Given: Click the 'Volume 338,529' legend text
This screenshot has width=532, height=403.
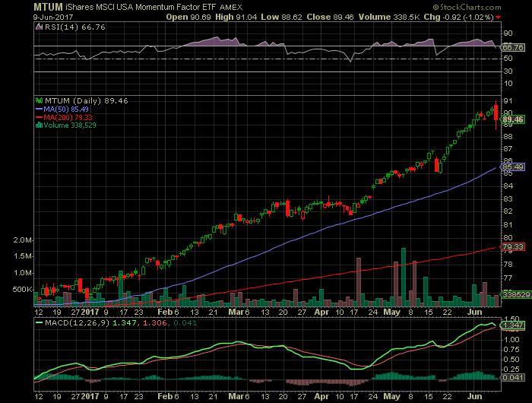Looking at the screenshot, I should click(70, 125).
